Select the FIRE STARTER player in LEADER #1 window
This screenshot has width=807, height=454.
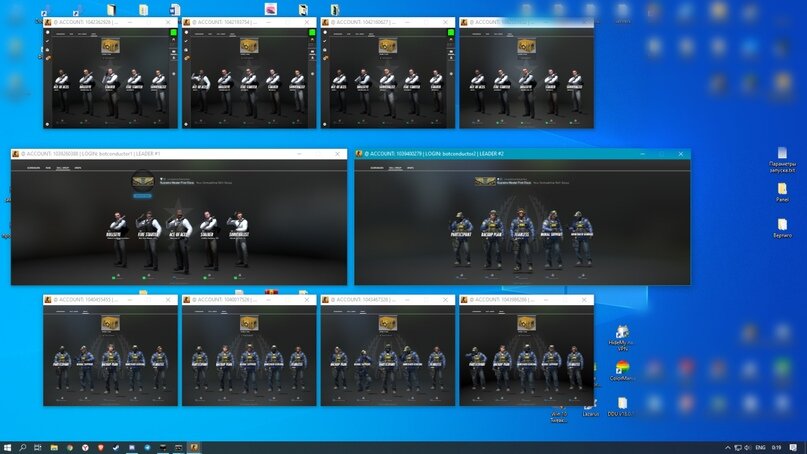[x=149, y=238]
